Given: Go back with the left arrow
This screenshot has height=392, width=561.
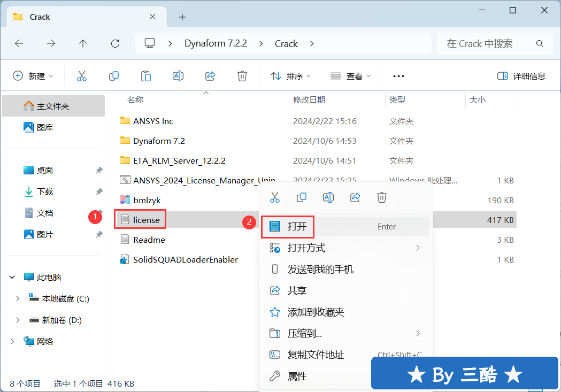Looking at the screenshot, I should pos(19,44).
